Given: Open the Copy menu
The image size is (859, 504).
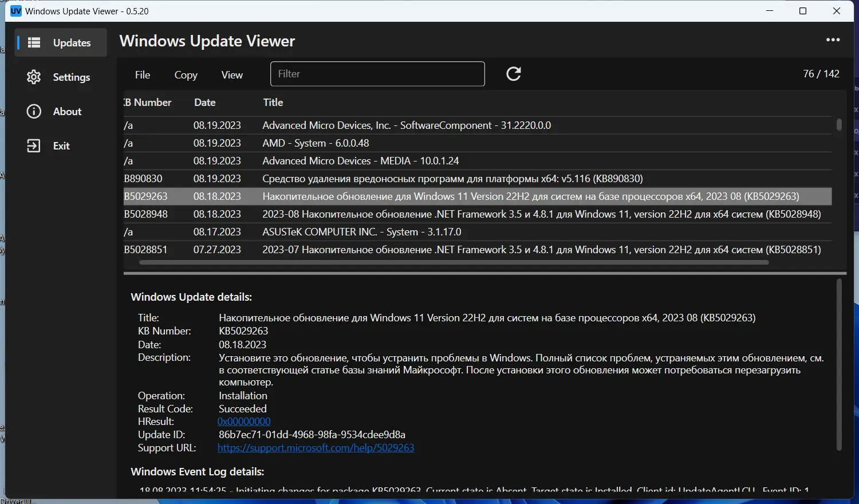Looking at the screenshot, I should [x=186, y=74].
